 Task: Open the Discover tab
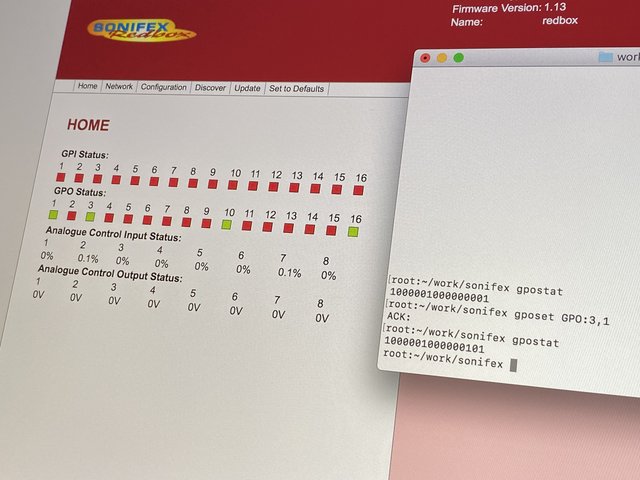pos(210,88)
